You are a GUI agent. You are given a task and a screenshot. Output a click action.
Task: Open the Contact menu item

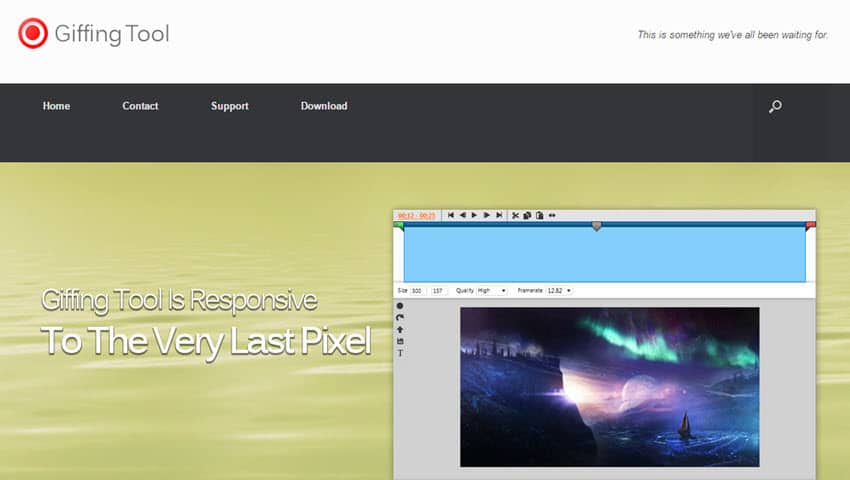tap(140, 106)
